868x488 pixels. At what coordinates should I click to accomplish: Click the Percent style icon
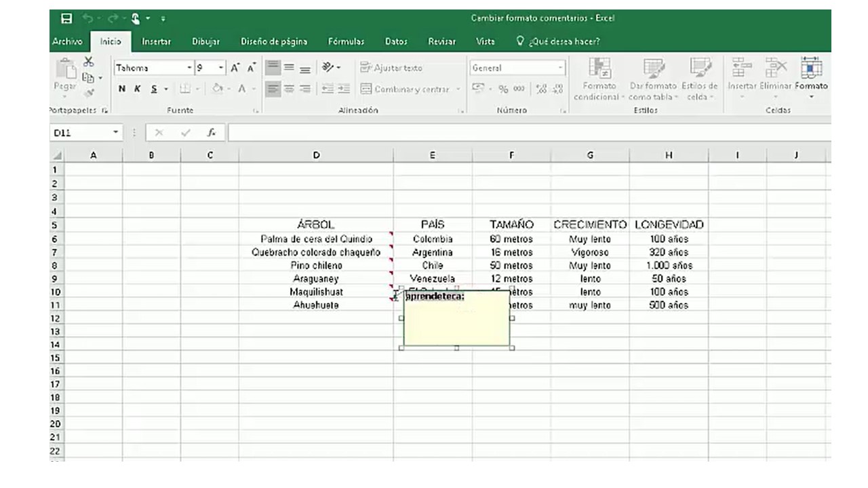pos(503,89)
